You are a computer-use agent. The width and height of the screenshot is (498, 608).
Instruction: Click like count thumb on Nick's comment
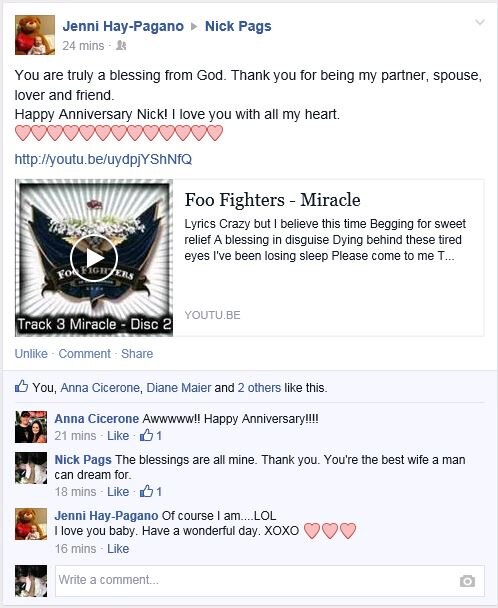click(146, 491)
